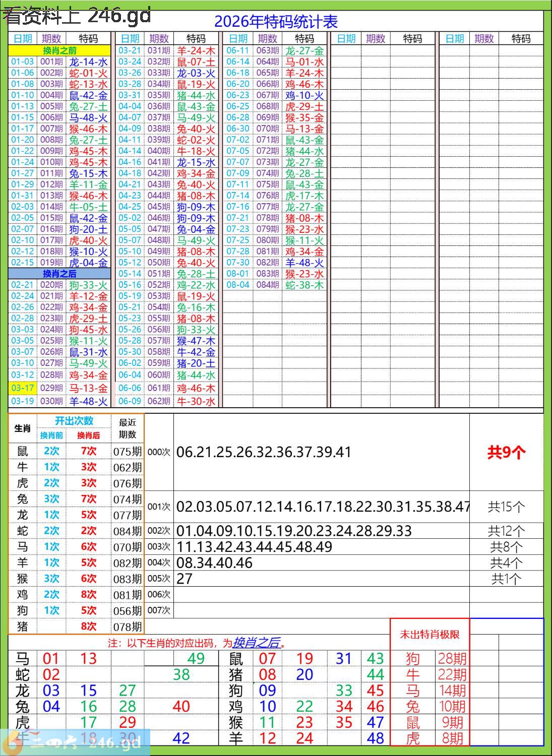Image resolution: width=552 pixels, height=756 pixels.
Task: Click the red 共9个 total
Action: coord(507,452)
